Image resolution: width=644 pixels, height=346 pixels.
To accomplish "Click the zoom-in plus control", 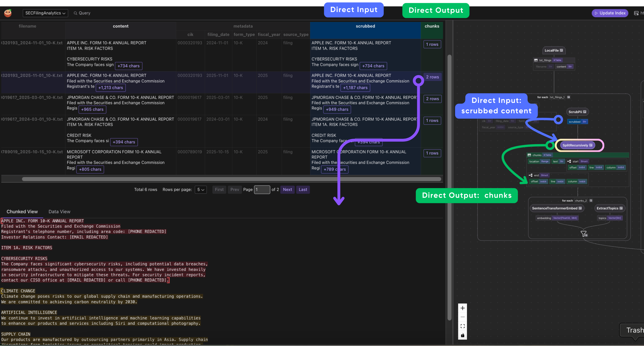I will (x=462, y=308).
